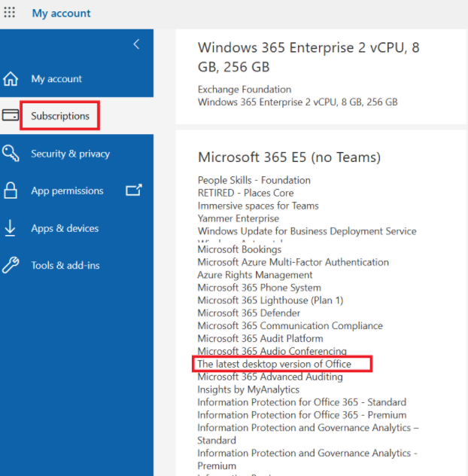Click Microsoft Bookings entry
Screen dimensions: 468x476
[239, 249]
